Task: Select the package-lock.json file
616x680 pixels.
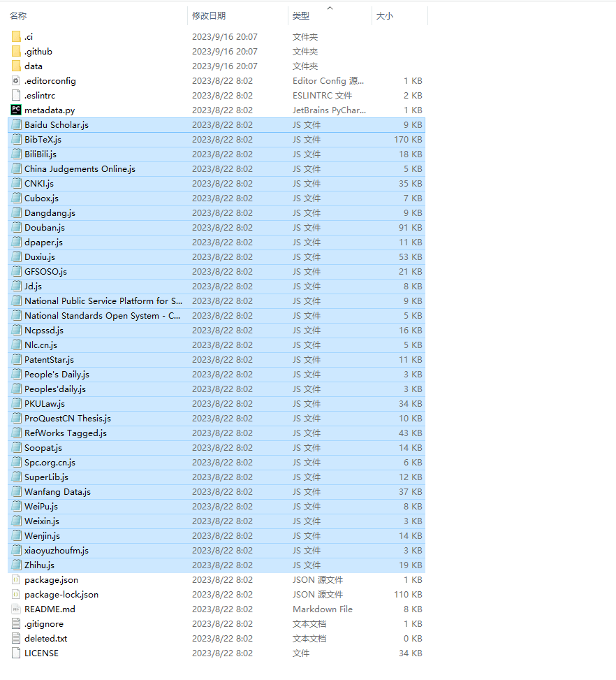Action: click(61, 594)
